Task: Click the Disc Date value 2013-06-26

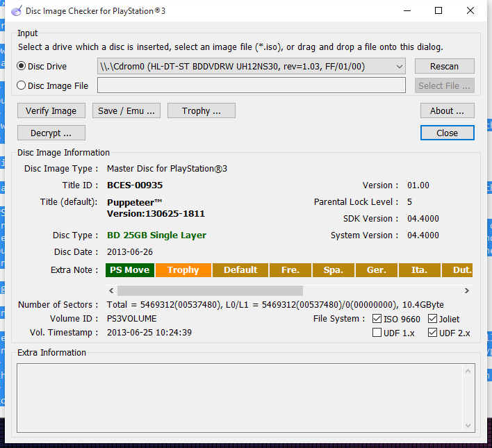Action: pyautogui.click(x=130, y=252)
